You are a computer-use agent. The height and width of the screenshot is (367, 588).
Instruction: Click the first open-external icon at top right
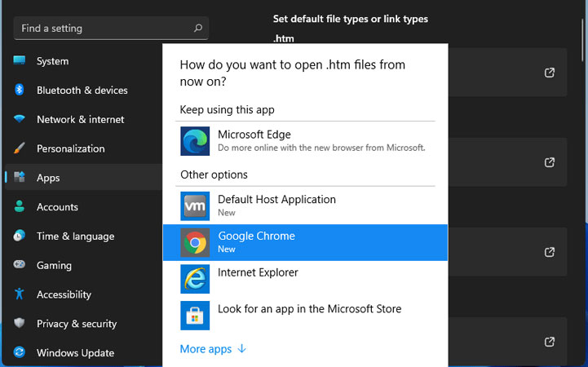pyautogui.click(x=550, y=73)
